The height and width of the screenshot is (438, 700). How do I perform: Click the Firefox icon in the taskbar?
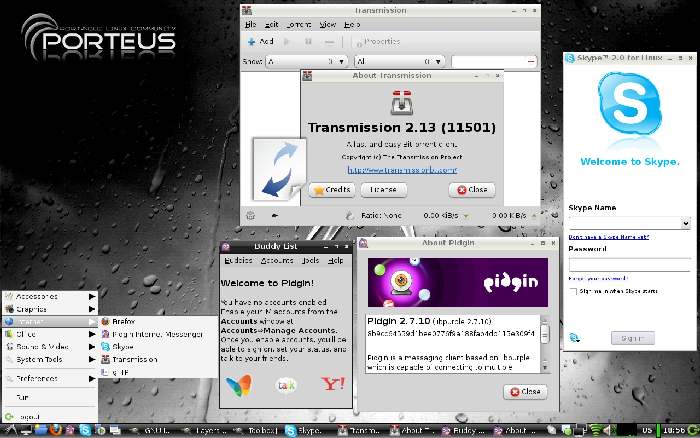(54, 430)
